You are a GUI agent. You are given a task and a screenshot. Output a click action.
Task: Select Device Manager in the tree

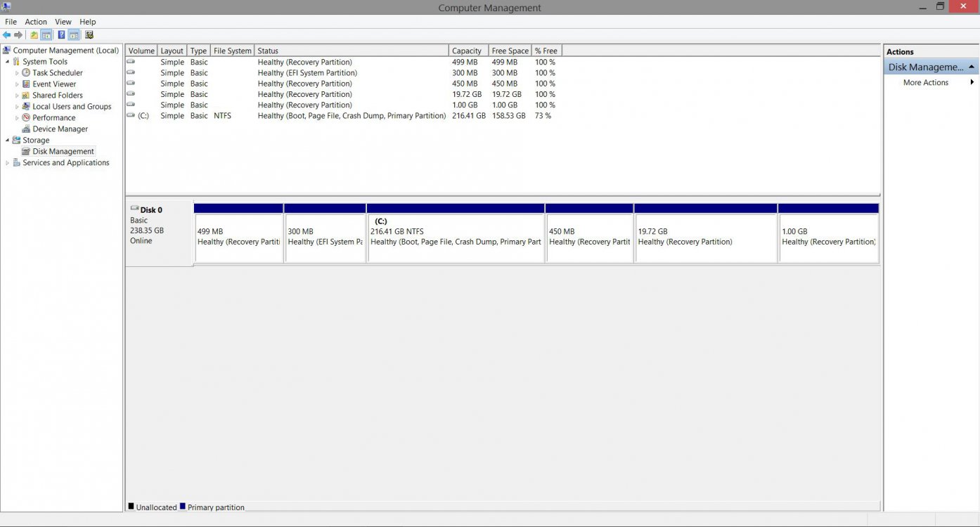pos(60,129)
